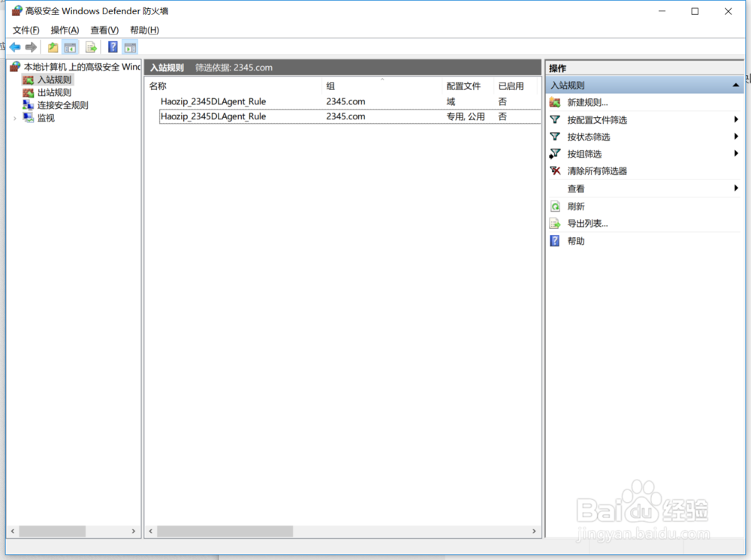
Task: Click left arrow of tree pane scrollbar
Action: 13,531
